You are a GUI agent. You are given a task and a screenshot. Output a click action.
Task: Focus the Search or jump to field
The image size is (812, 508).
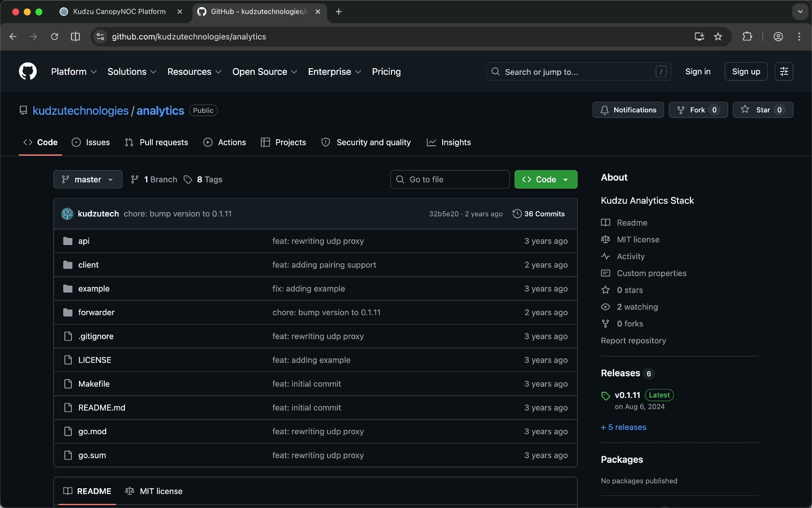(578, 71)
